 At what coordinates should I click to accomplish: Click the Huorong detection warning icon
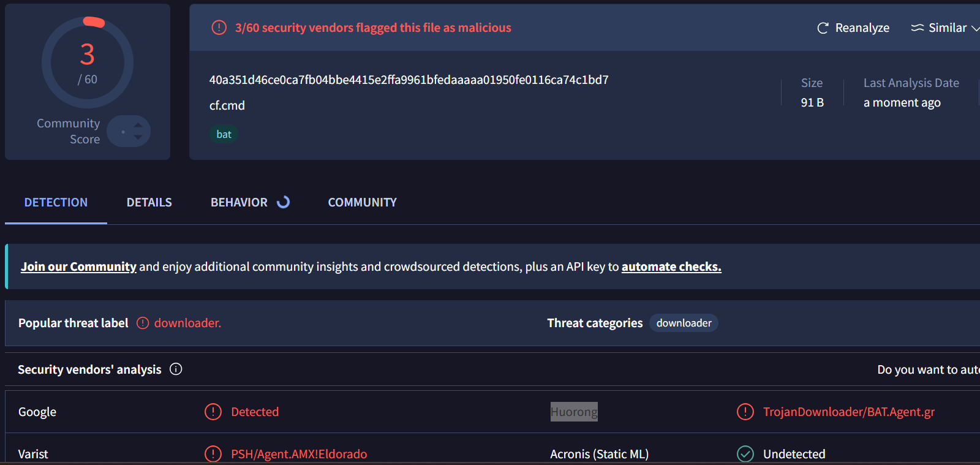745,412
